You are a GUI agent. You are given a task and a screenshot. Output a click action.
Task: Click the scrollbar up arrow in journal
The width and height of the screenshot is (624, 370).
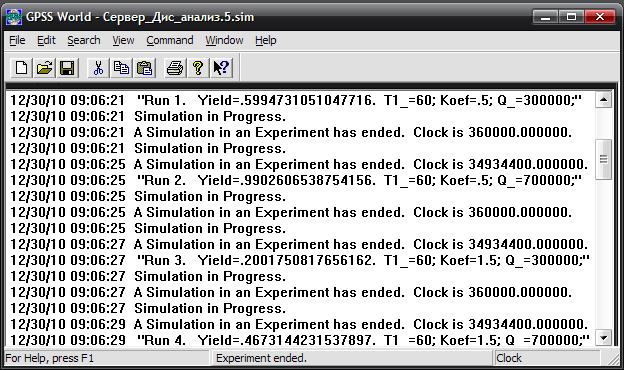pyautogui.click(x=603, y=99)
